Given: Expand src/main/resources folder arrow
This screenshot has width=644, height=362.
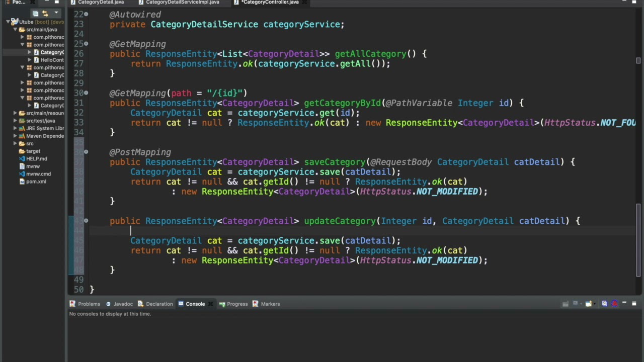Looking at the screenshot, I should tap(15, 113).
